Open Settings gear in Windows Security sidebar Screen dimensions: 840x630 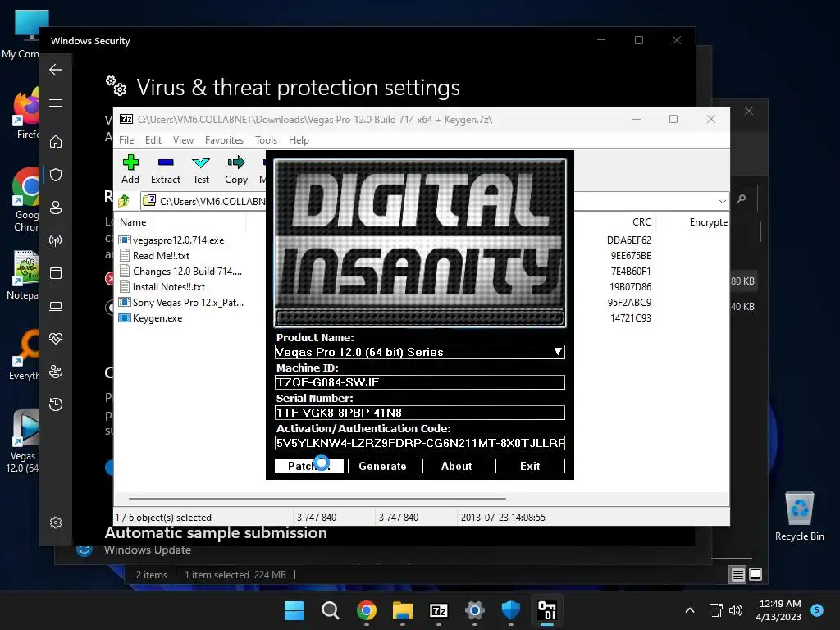pyautogui.click(x=56, y=523)
